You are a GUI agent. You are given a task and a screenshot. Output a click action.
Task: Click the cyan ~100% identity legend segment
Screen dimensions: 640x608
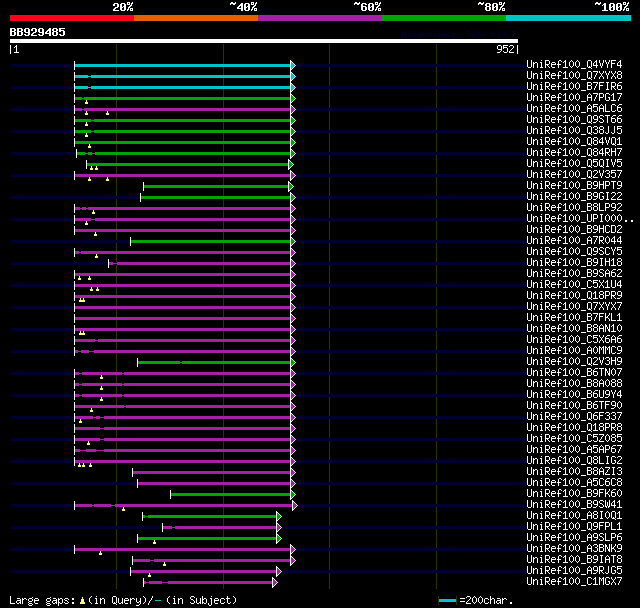(x=568, y=18)
